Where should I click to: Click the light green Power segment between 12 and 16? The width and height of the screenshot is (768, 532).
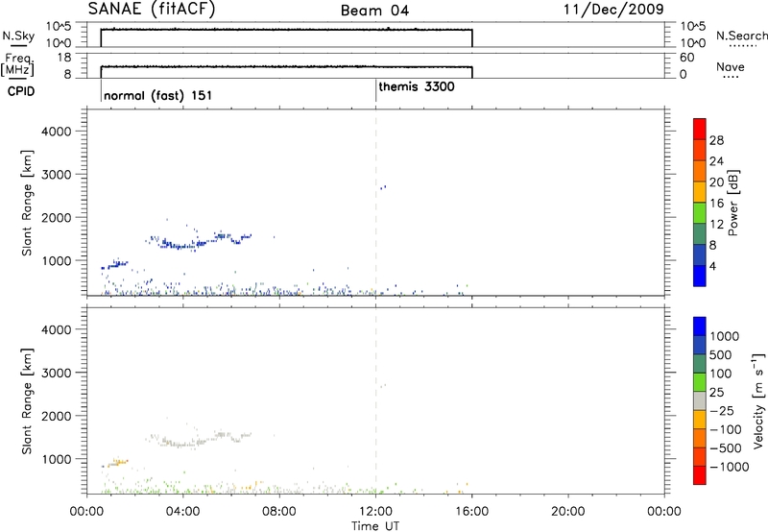coord(700,212)
